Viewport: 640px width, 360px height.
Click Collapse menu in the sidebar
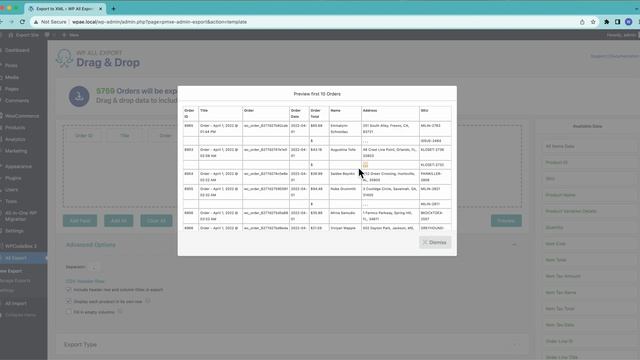pyautogui.click(x=20, y=315)
